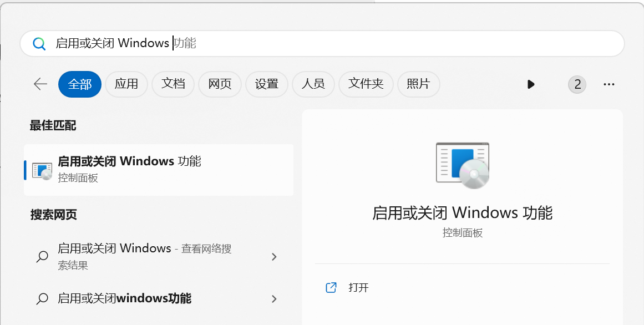Click the preview title 启用或关闭 Windows 功能
This screenshot has height=325, width=644.
[x=463, y=213]
